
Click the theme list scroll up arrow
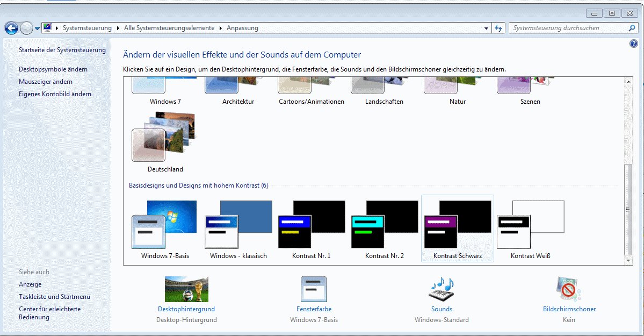628,81
